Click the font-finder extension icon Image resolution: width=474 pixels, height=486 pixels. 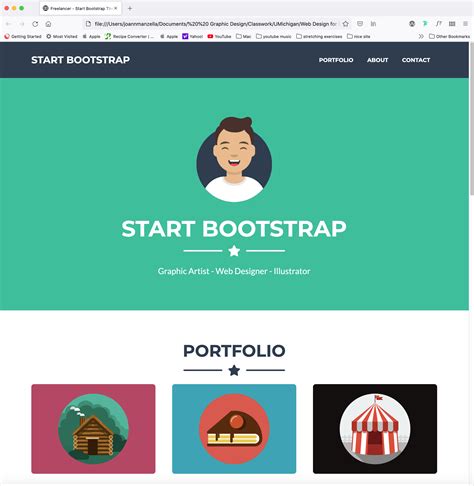(439, 24)
